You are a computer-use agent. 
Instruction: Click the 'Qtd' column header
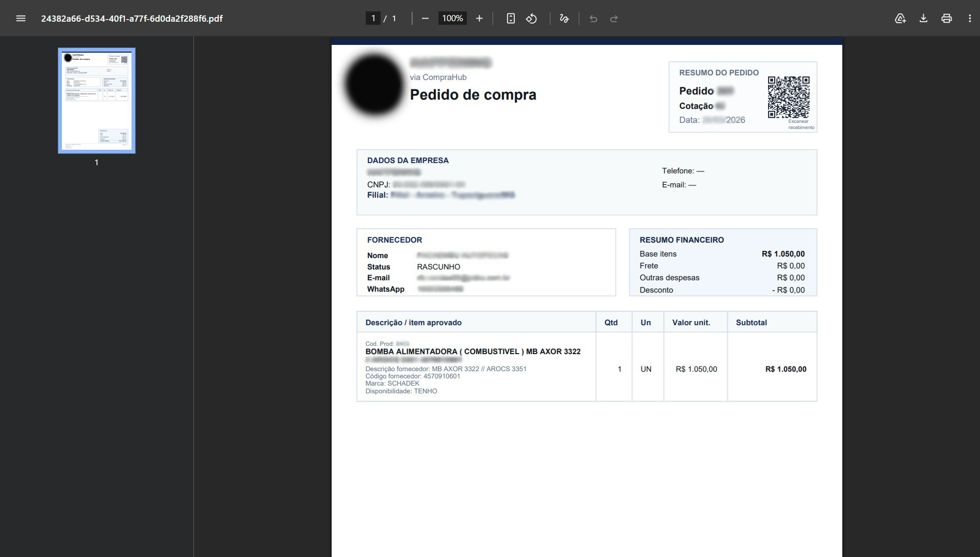point(611,323)
